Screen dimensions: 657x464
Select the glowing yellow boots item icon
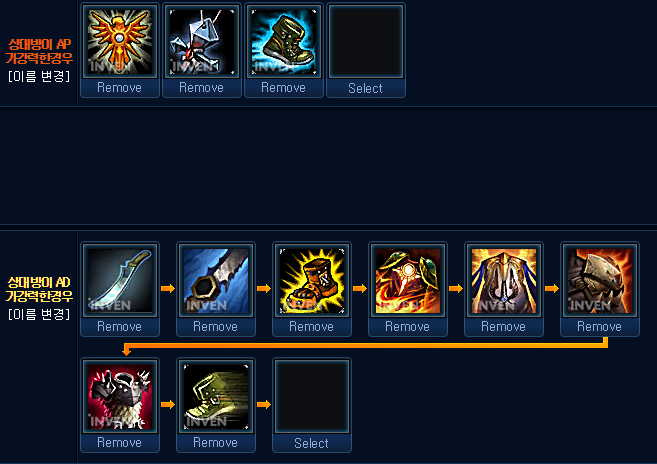click(x=312, y=280)
